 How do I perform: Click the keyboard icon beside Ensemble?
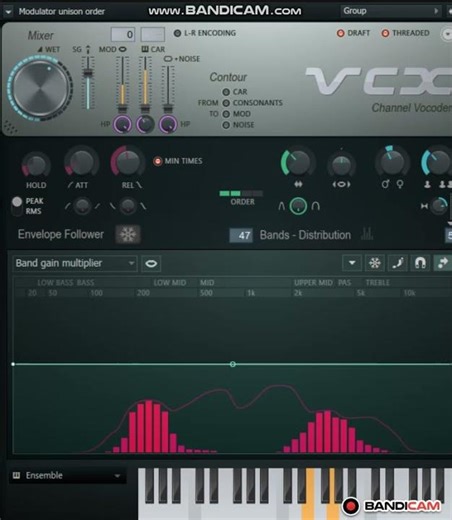[x=16, y=475]
